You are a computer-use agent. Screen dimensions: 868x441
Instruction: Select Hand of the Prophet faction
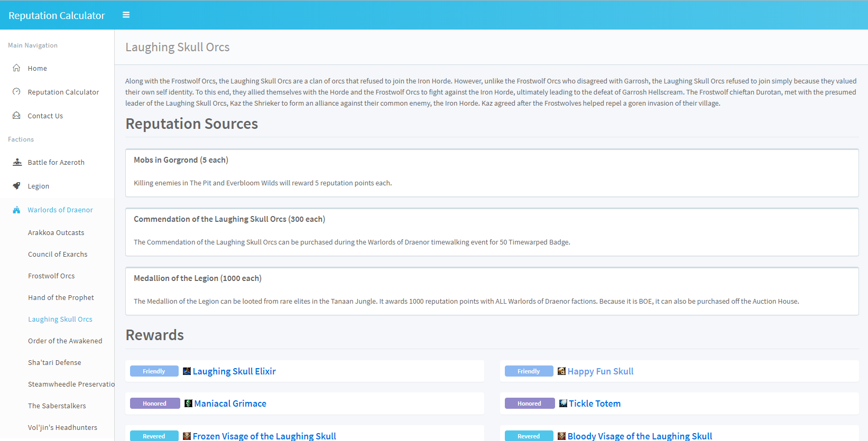click(61, 297)
